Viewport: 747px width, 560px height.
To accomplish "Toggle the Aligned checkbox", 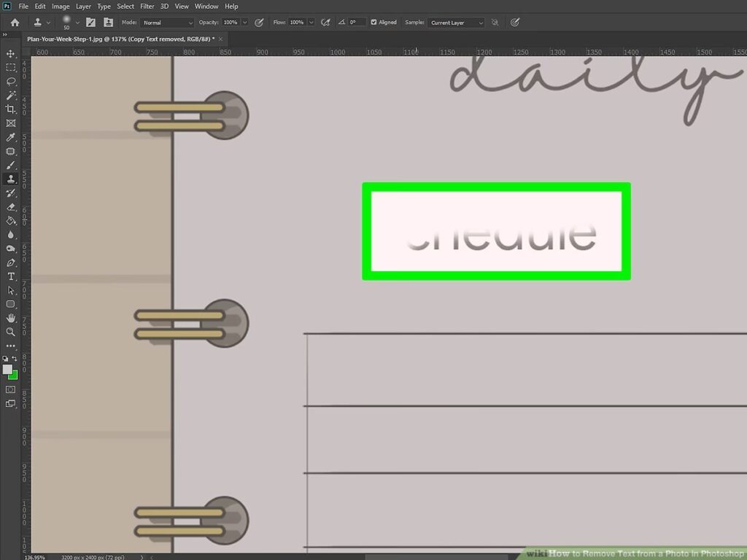I will click(x=374, y=23).
